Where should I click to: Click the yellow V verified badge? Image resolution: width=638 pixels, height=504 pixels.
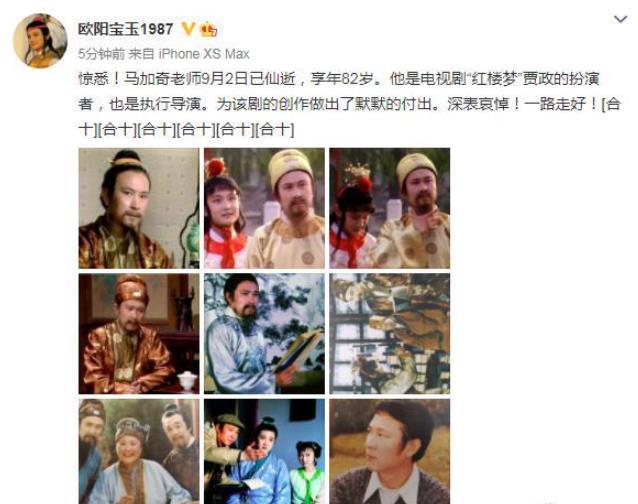(x=188, y=29)
